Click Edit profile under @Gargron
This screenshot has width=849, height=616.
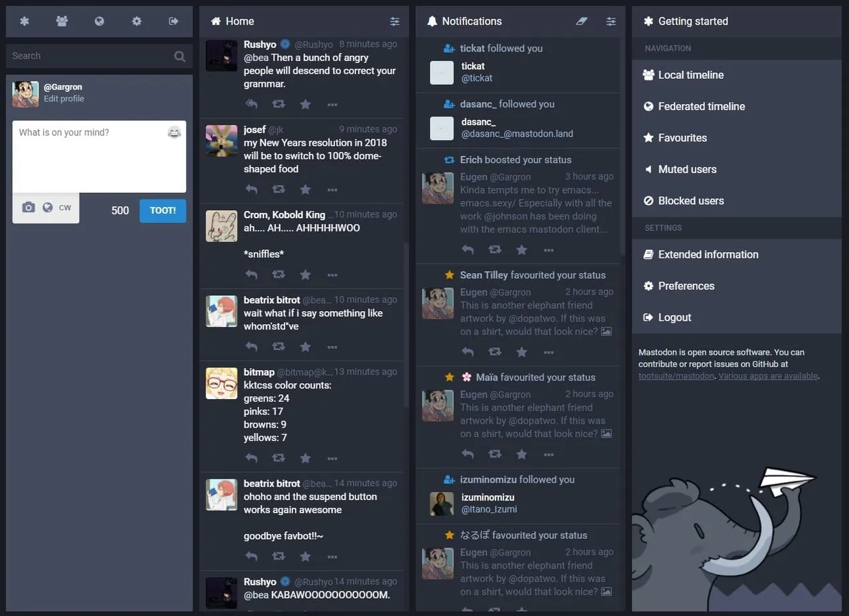(64, 99)
